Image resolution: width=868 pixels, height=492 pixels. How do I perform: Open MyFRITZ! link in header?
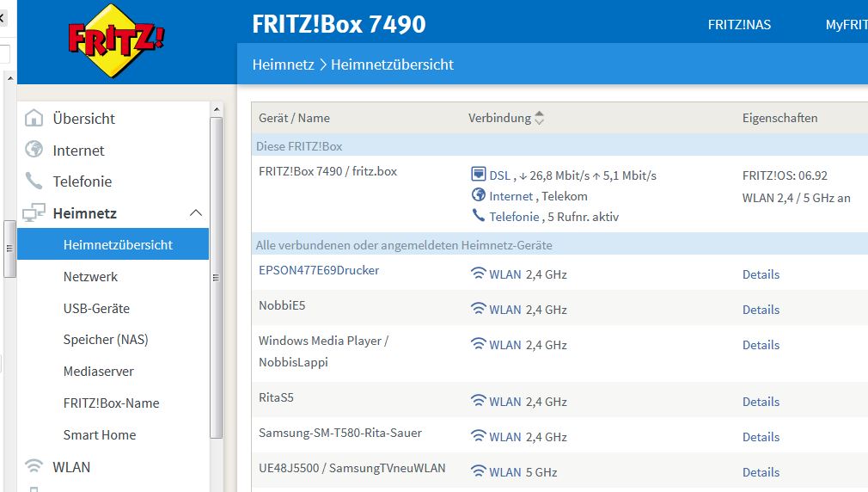(x=847, y=24)
